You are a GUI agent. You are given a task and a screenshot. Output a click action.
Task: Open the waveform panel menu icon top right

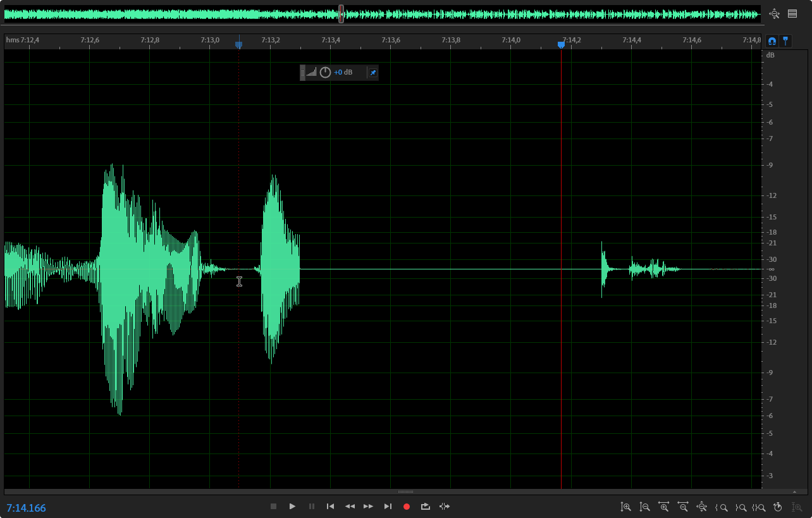point(792,13)
